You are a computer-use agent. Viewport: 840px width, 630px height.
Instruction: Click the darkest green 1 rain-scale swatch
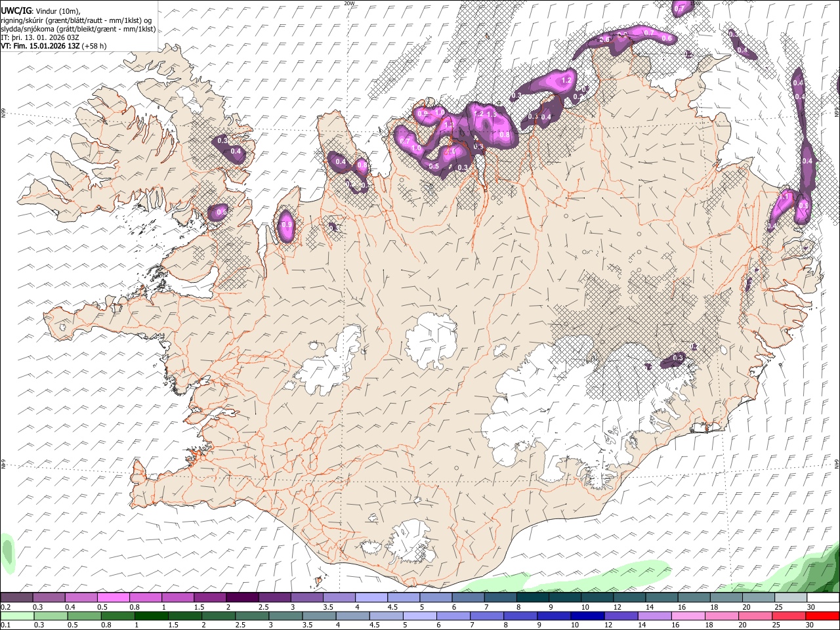click(x=152, y=616)
